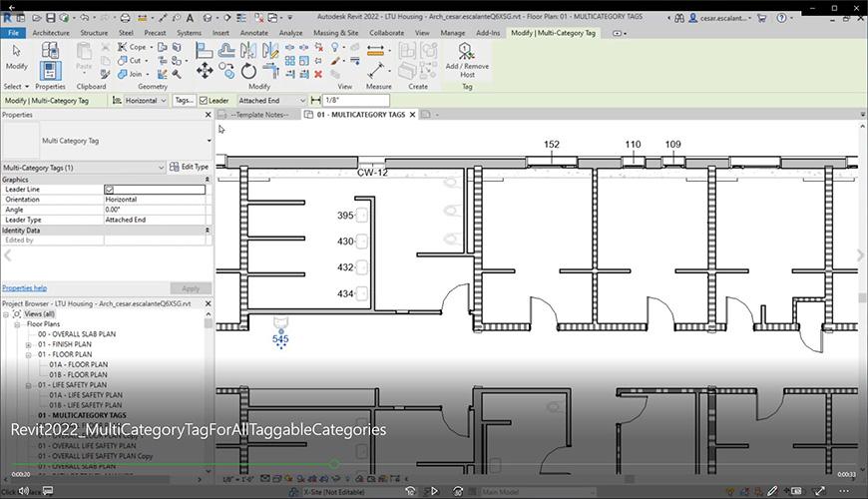Click the Aligned Dimension measure icon
This screenshot has width=868, height=499.
375,50
